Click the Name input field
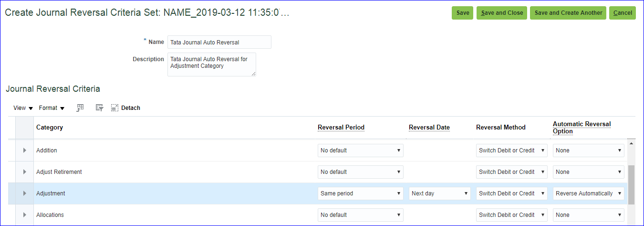This screenshot has height=226, width=644. (x=219, y=42)
